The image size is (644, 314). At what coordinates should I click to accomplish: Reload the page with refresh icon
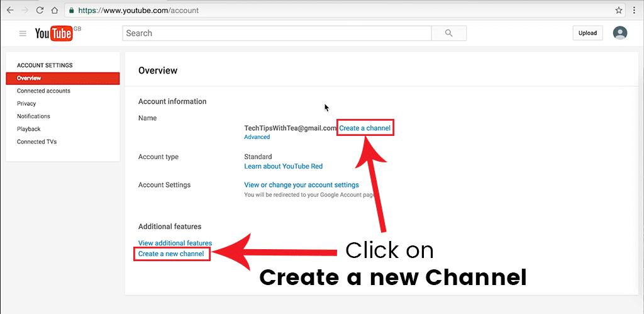[x=40, y=11]
